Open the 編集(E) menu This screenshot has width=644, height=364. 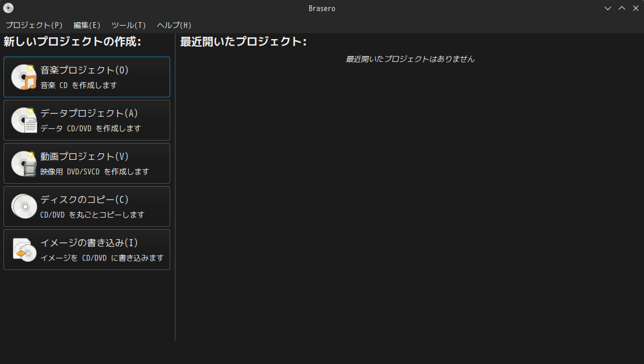pyautogui.click(x=87, y=25)
